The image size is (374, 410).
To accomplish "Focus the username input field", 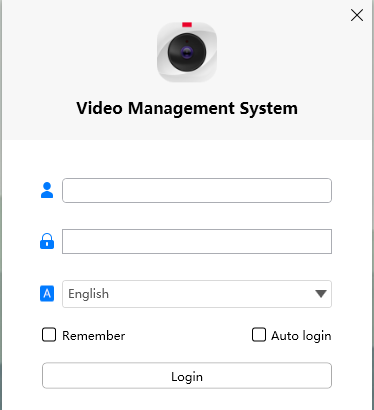I will click(197, 190).
